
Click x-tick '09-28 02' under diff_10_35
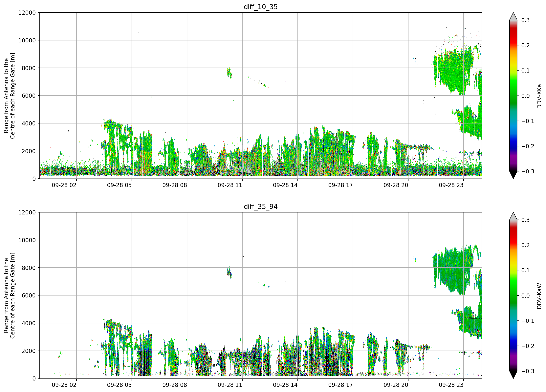pyautogui.click(x=64, y=185)
